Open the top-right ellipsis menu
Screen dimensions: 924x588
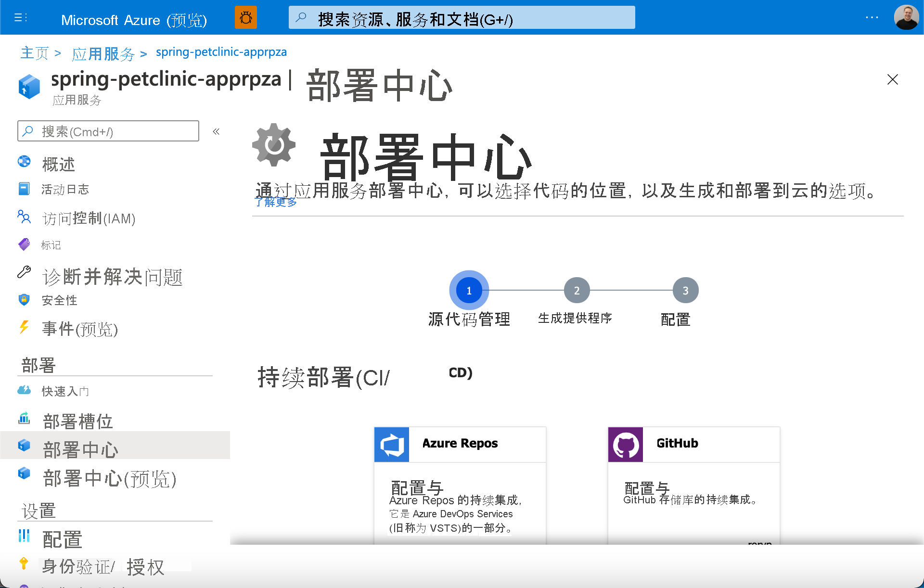pyautogui.click(x=871, y=17)
